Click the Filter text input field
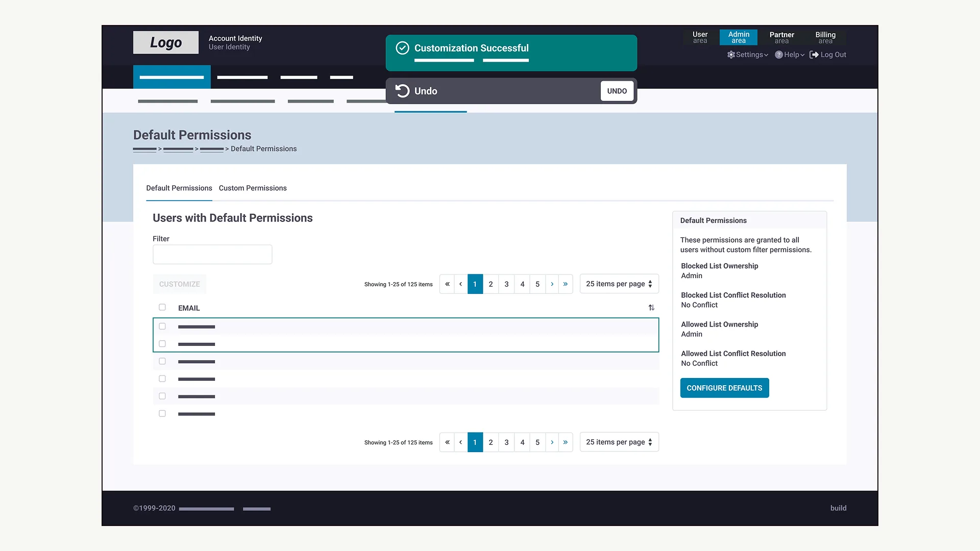Screen dimensions: 980x551 pos(212,255)
